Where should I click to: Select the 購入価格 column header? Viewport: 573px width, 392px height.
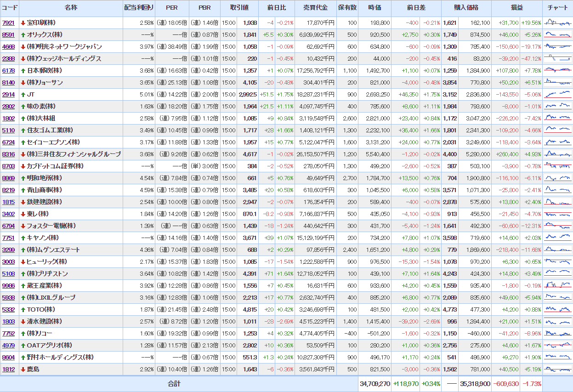click(466, 8)
